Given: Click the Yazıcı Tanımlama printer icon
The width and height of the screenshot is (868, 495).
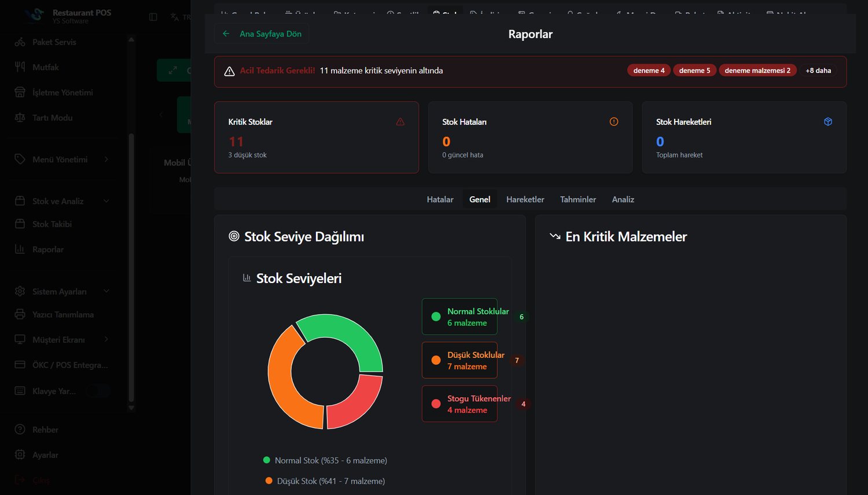Looking at the screenshot, I should coord(20,314).
